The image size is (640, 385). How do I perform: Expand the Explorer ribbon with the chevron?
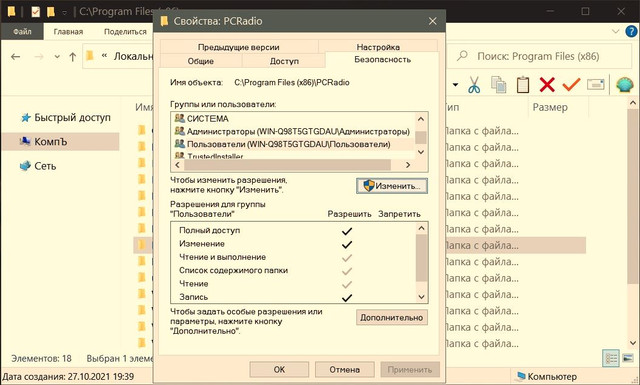point(616,31)
